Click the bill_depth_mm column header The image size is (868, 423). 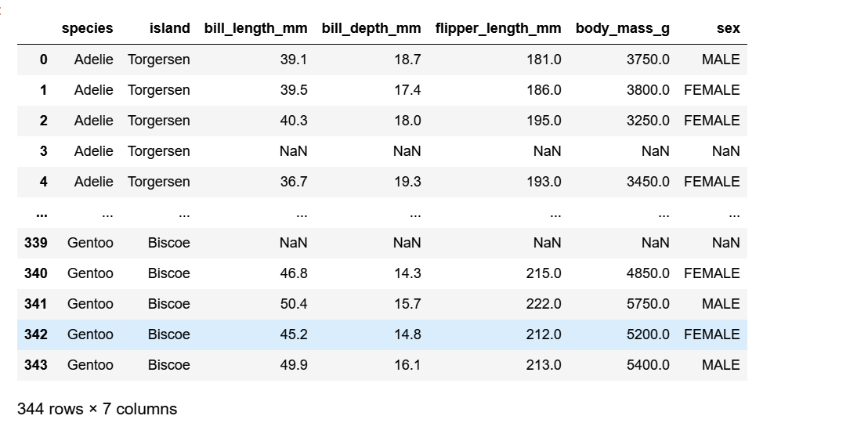point(371,28)
